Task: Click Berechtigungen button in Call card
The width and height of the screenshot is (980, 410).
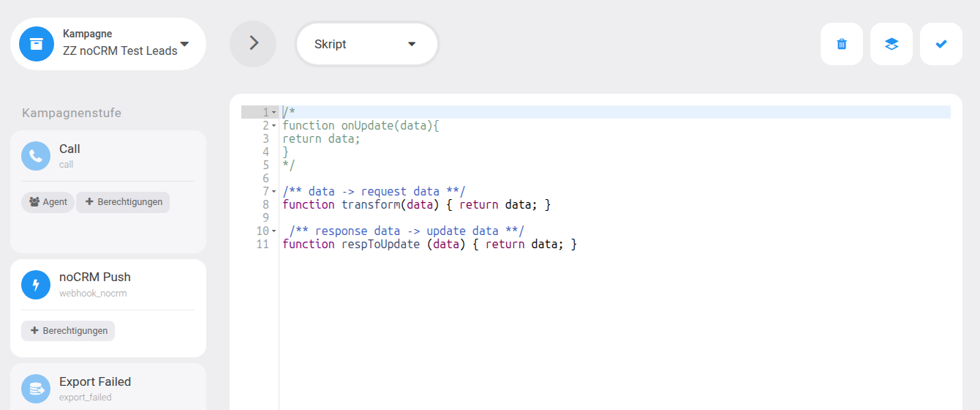Action: tap(123, 202)
